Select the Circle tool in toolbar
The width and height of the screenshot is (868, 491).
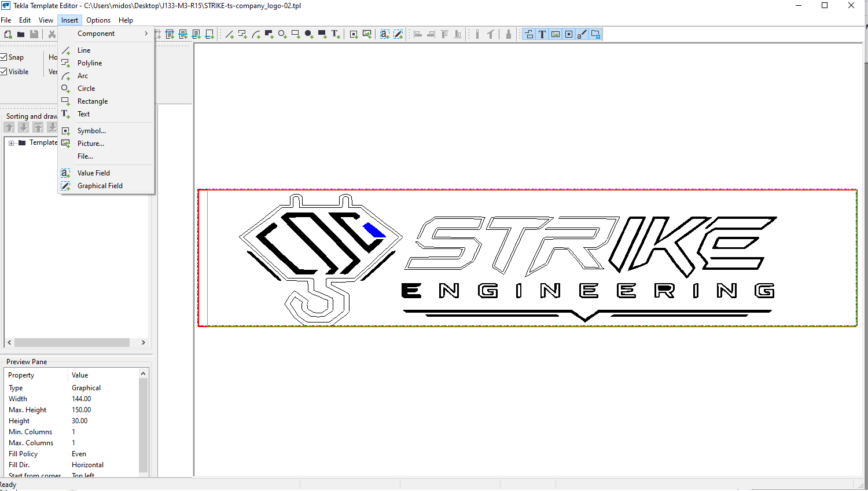pos(282,34)
